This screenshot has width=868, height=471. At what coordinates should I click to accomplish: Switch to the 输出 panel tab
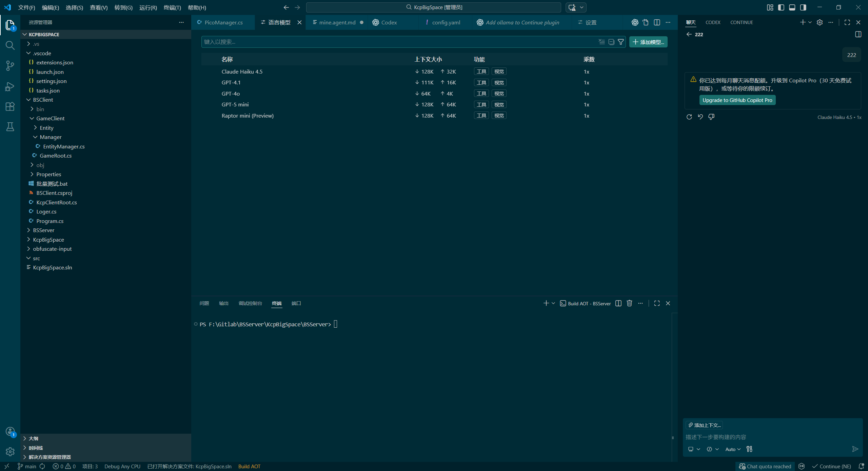224,303
